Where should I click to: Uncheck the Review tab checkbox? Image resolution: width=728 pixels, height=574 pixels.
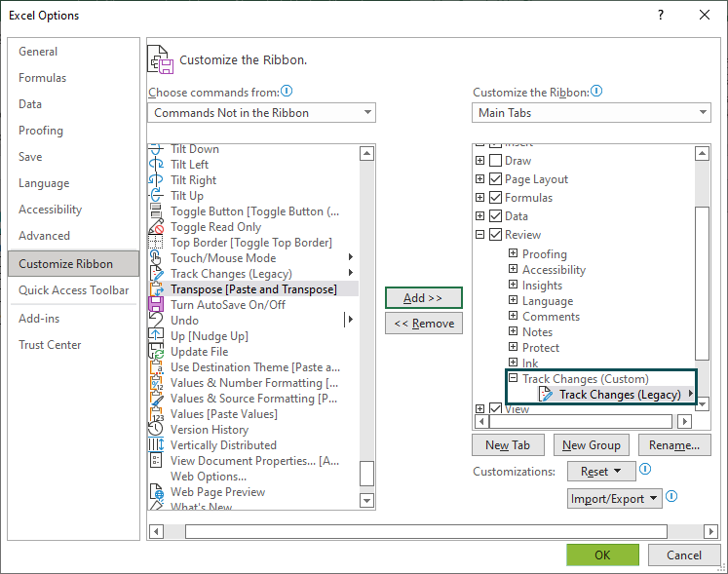tap(495, 235)
